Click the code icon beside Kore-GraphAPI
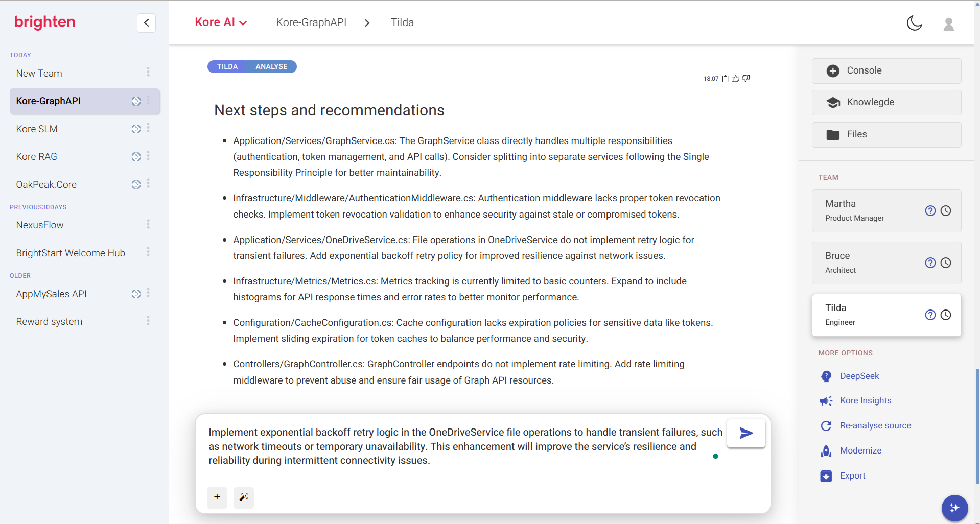This screenshot has width=980, height=524. point(136,101)
